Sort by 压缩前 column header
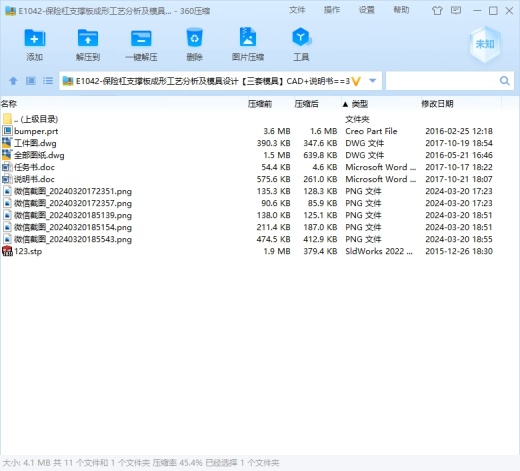 (260, 104)
